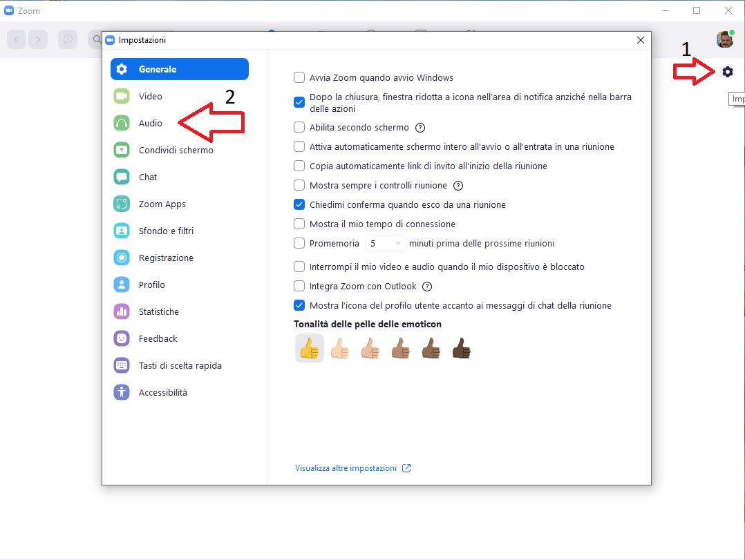Open Condividi schermo settings icon

(x=122, y=151)
